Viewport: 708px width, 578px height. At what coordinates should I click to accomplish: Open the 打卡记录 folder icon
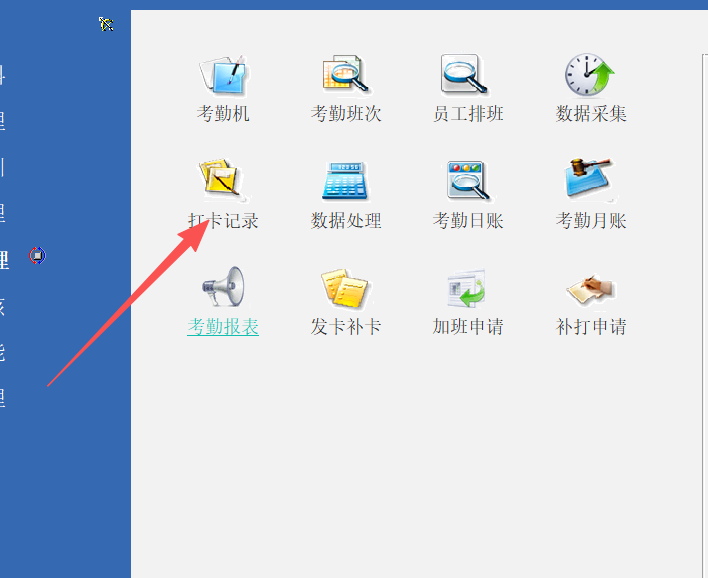coord(223,179)
